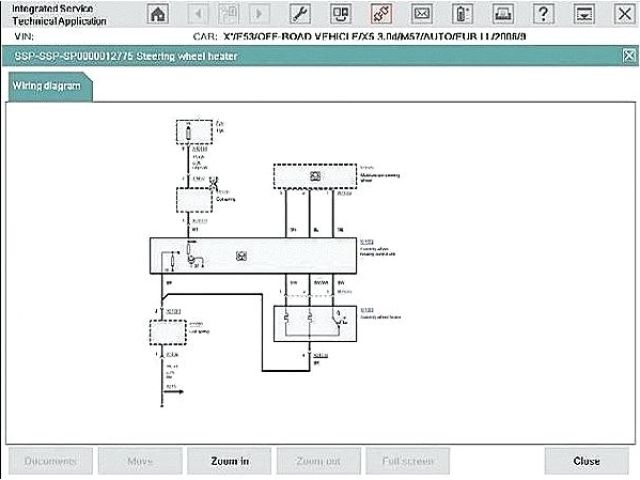
Task: Open the wrench settings tool
Action: 300,14
